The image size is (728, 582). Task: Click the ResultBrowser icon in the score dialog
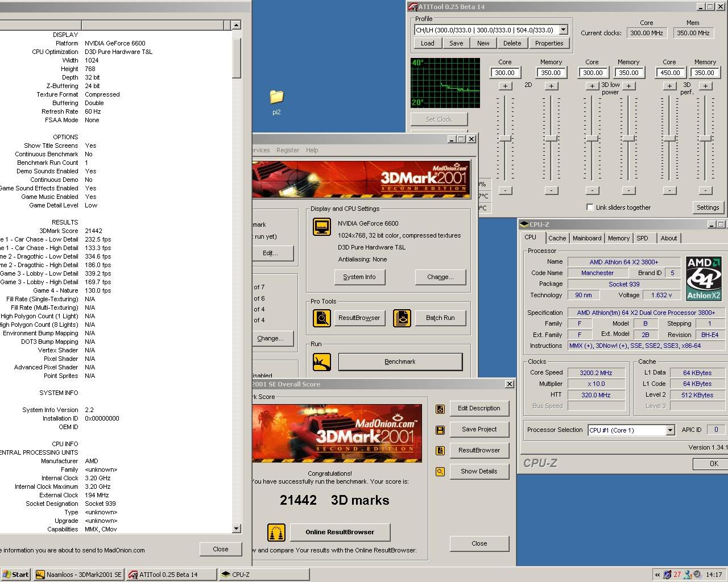pyautogui.click(x=440, y=451)
